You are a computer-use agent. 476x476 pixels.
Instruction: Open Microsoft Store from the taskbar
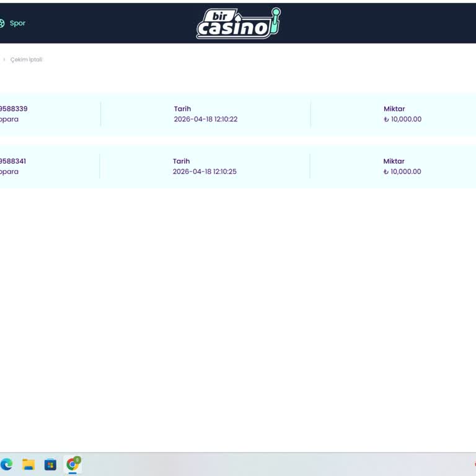point(50,465)
